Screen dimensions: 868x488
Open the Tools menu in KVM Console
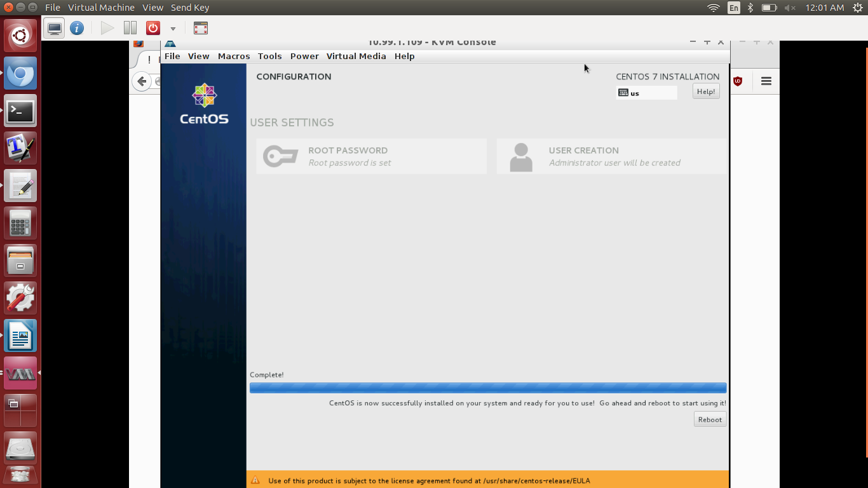pos(269,56)
